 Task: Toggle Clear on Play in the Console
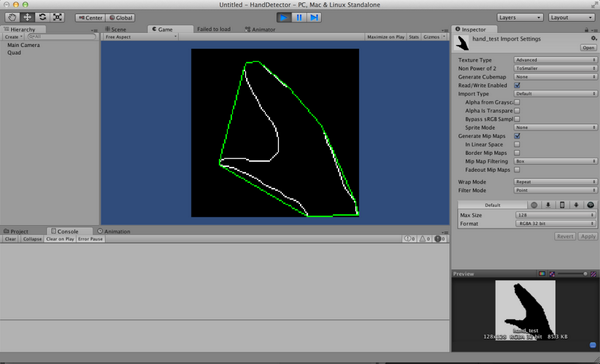click(60, 239)
